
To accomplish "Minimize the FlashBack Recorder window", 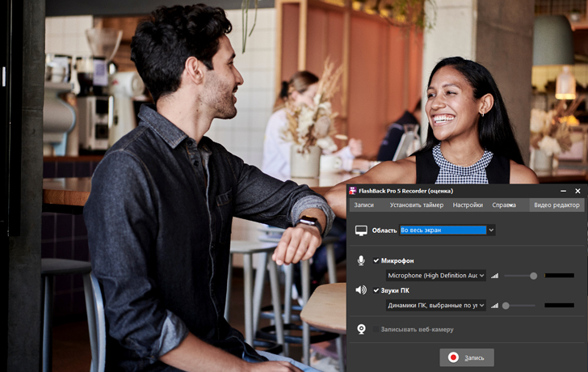I will [563, 191].
